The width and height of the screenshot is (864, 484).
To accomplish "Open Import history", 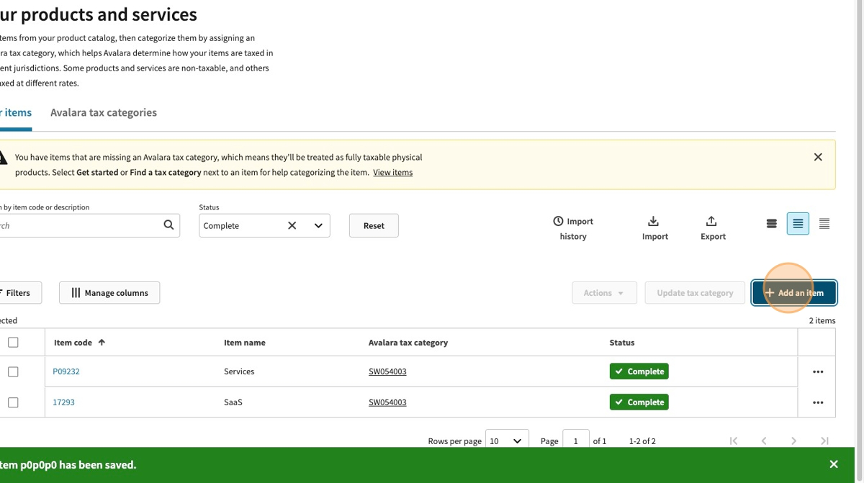I will [x=573, y=228].
